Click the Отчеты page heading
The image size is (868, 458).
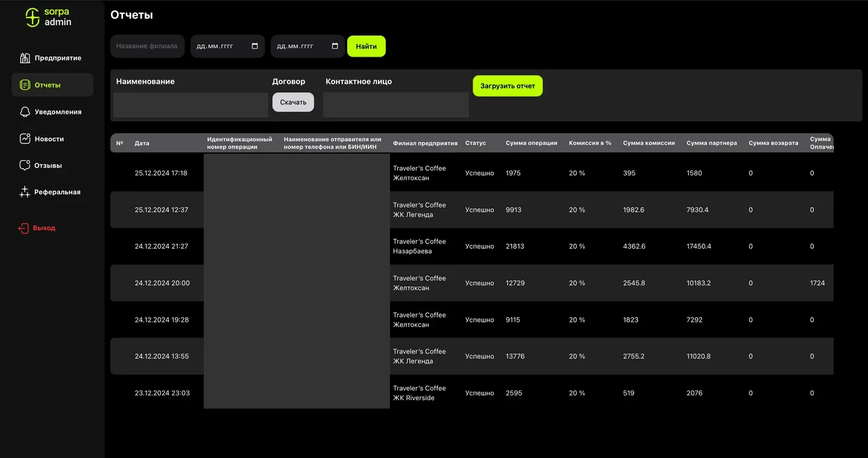pos(131,15)
